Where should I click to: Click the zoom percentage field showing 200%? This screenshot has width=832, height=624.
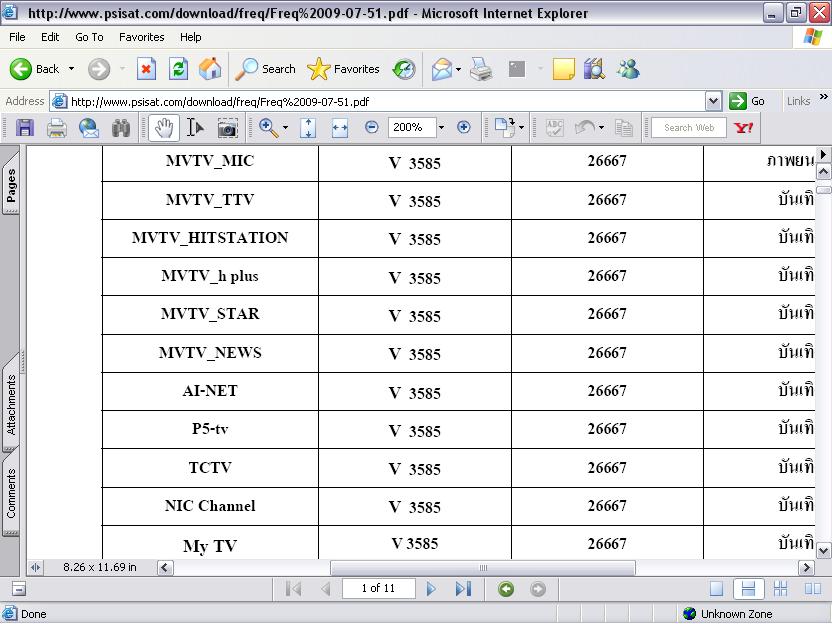(x=412, y=127)
